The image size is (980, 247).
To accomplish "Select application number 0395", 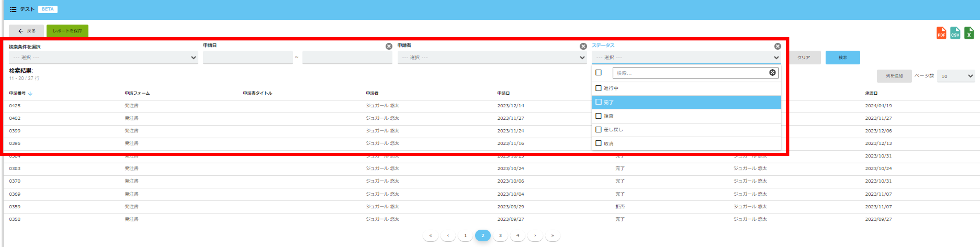I will tap(15, 143).
